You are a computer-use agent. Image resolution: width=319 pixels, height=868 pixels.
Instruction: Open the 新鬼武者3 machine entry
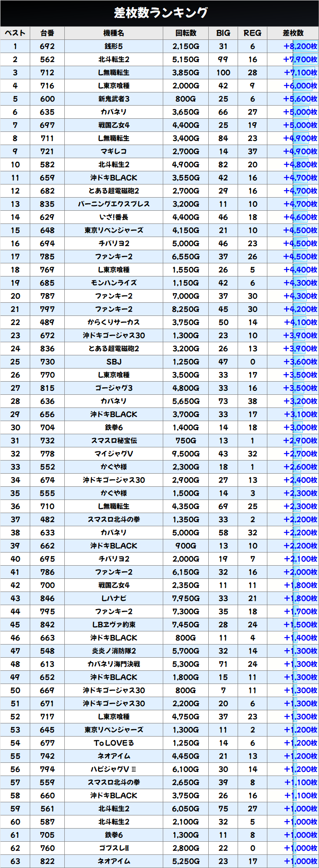pos(114,99)
